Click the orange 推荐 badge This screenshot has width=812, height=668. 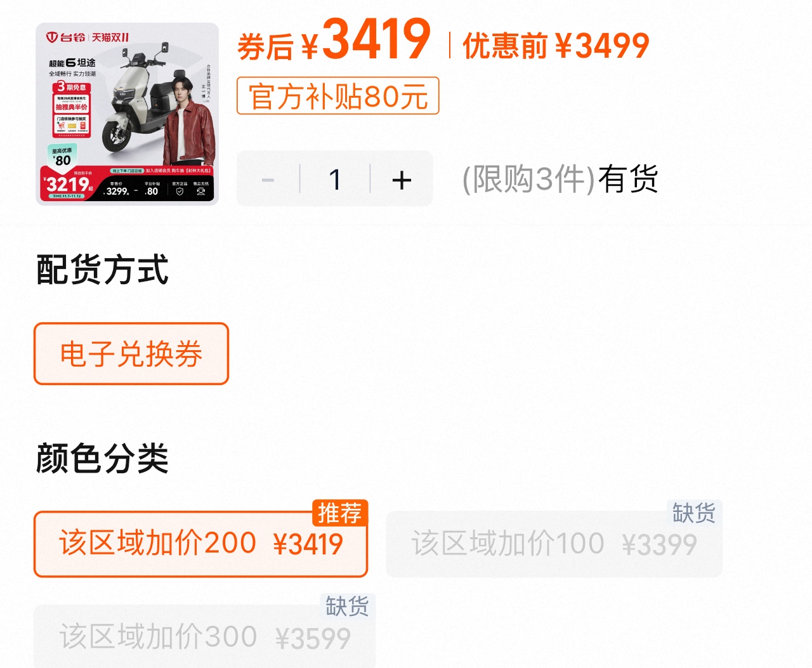click(x=340, y=513)
